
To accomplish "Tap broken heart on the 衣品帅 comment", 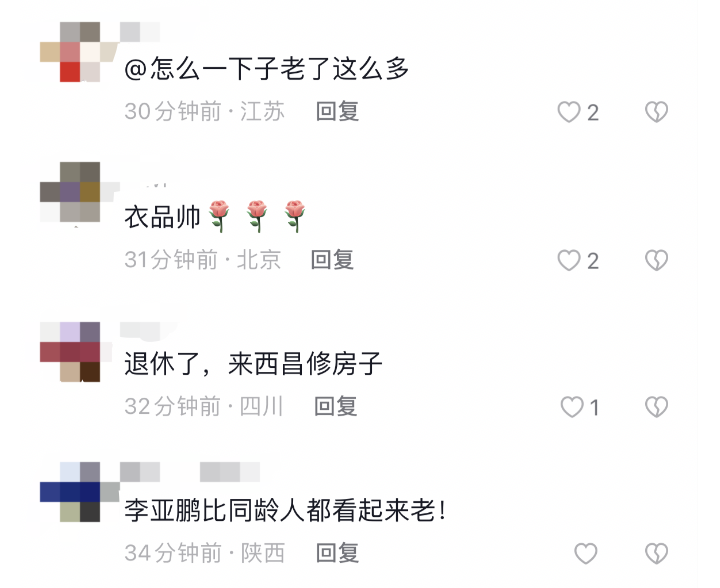I will click(657, 260).
